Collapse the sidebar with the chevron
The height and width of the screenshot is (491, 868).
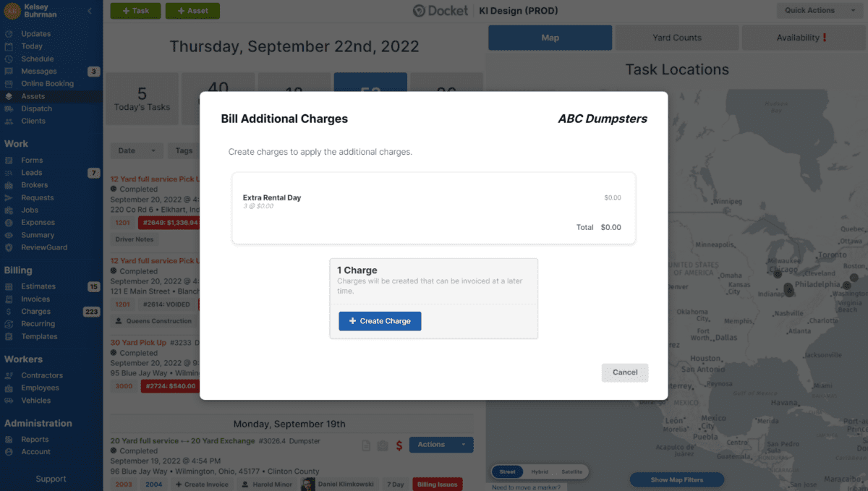click(89, 11)
